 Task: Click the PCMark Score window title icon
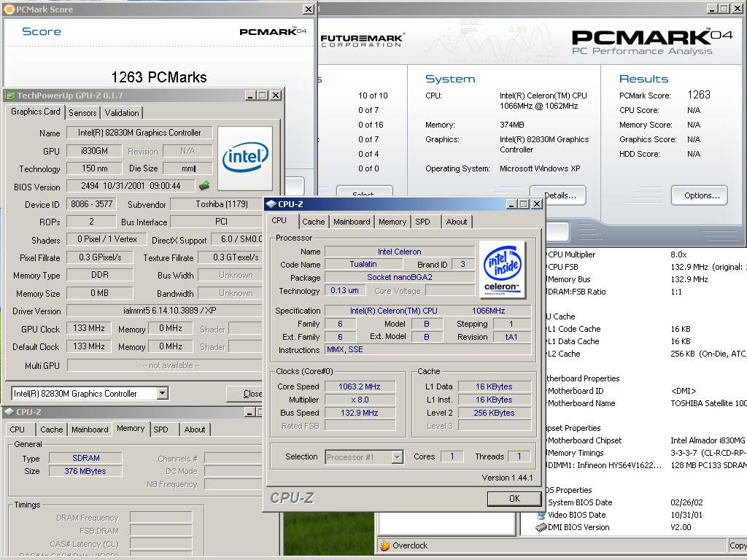pos(9,9)
